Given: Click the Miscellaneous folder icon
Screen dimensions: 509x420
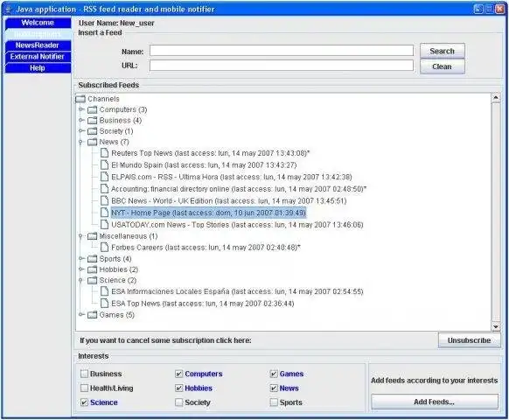Looking at the screenshot, I should click(x=93, y=236).
